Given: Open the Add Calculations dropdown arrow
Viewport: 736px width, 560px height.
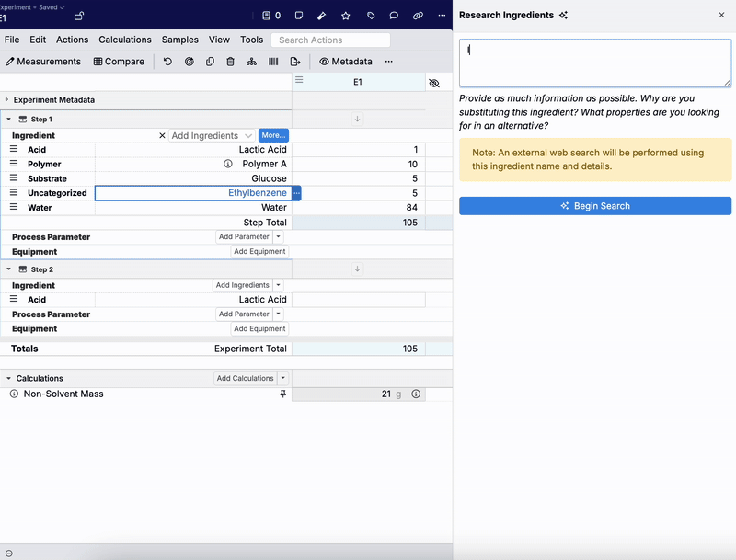Looking at the screenshot, I should pos(283,378).
